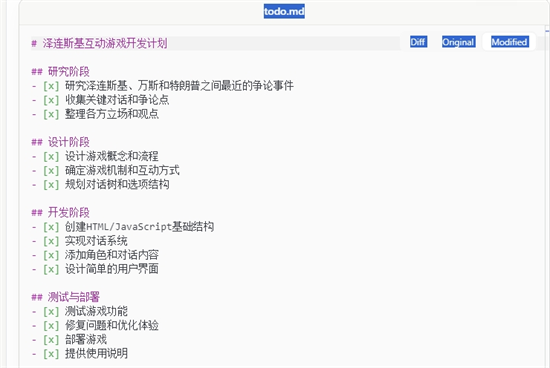Screen dimensions: 550x368
Task: Click the line 测试游戏功能
Action: click(x=96, y=311)
